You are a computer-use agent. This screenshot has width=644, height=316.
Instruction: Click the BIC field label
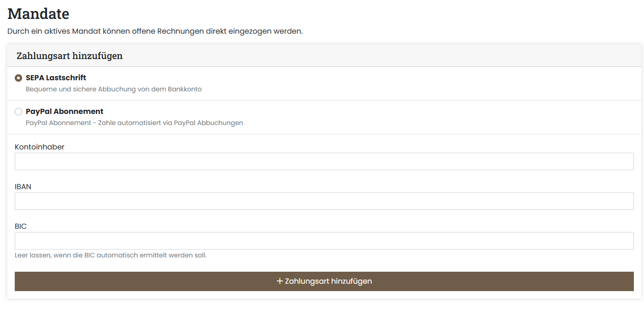[21, 226]
